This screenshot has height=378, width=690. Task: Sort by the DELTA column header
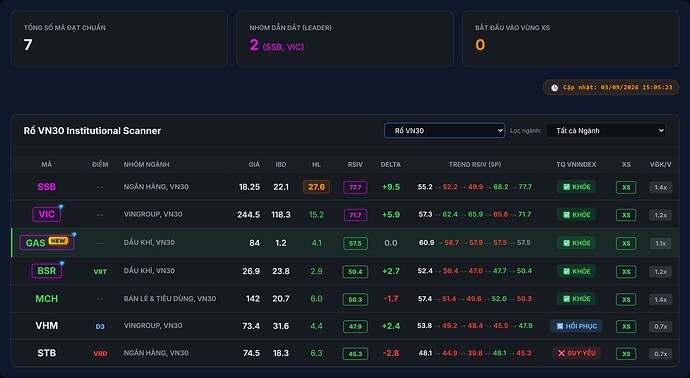coord(391,164)
